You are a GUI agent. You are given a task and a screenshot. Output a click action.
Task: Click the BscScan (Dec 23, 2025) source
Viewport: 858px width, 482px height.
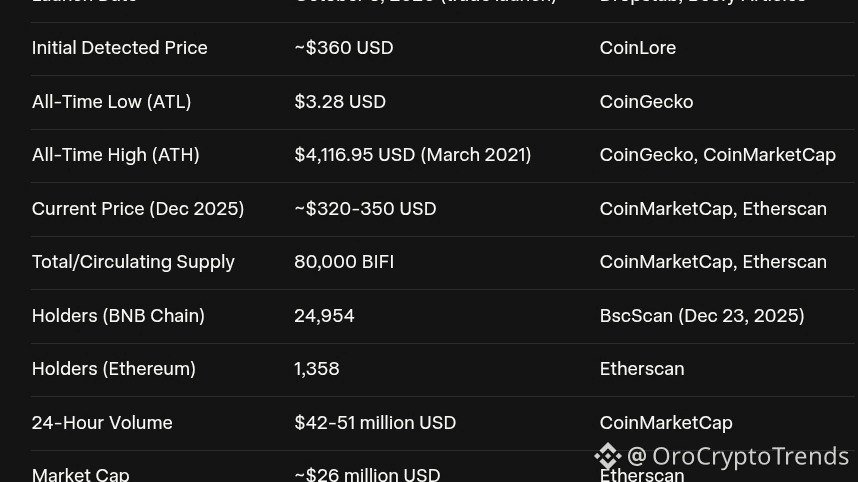click(x=701, y=316)
